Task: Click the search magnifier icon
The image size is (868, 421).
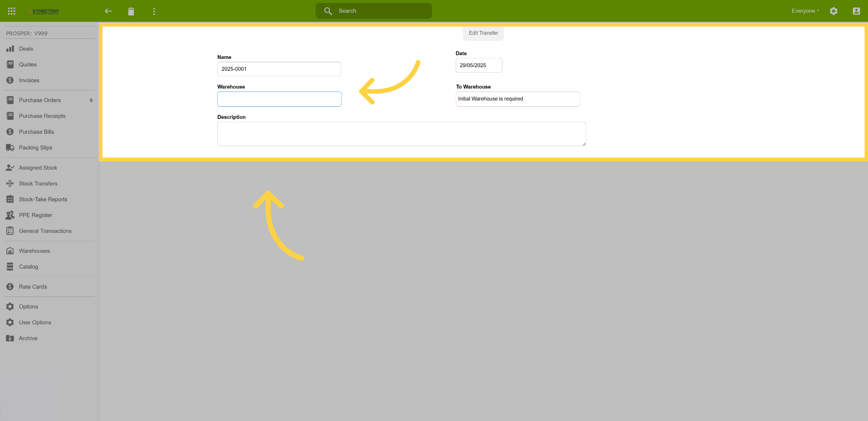Action: pos(328,11)
